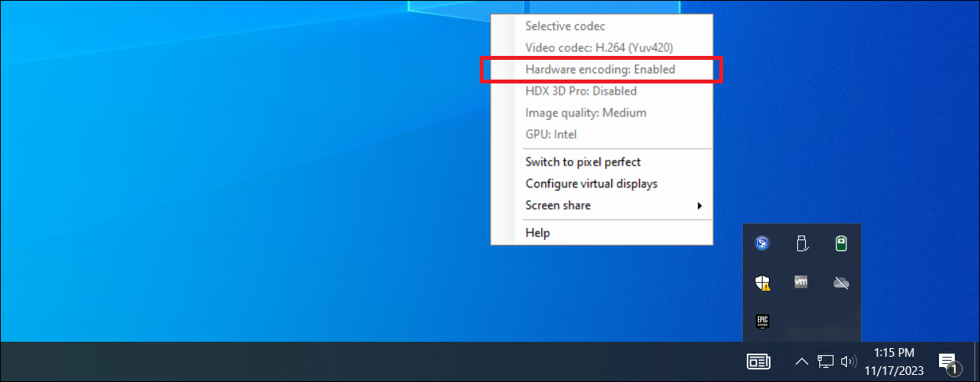The height and width of the screenshot is (382, 980).
Task: Collapse the hidden icons tray chevron
Action: [x=801, y=362]
